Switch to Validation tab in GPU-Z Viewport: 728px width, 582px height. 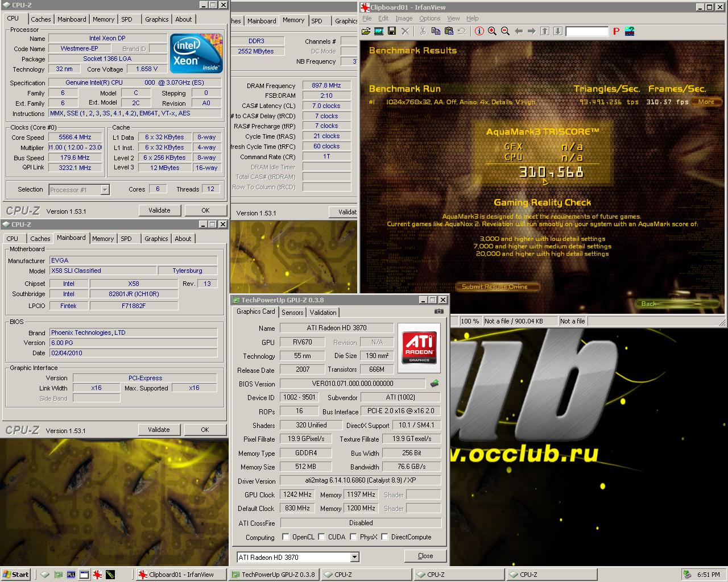[x=323, y=313]
